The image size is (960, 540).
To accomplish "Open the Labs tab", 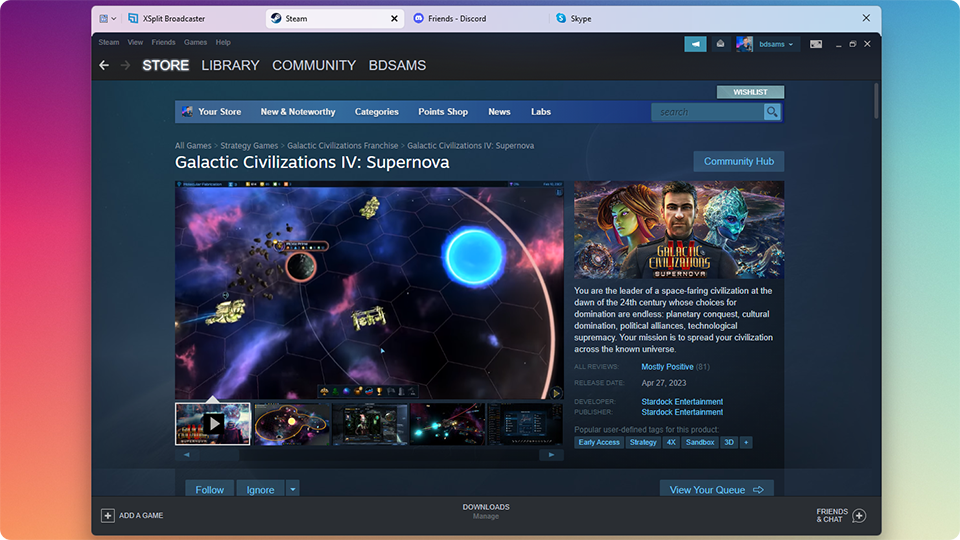I will pos(541,111).
